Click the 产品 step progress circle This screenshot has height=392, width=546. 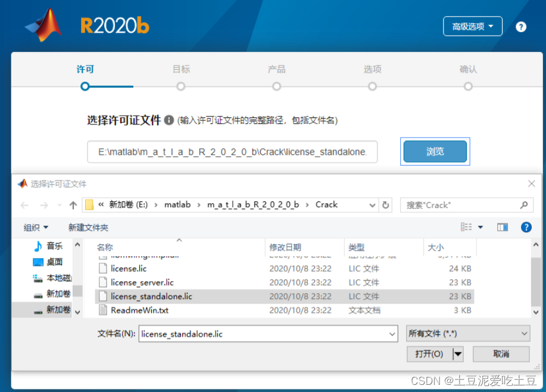(x=276, y=86)
